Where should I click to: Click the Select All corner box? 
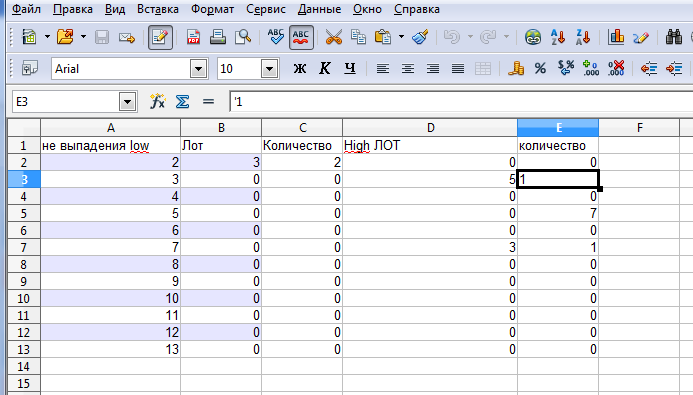(24, 128)
